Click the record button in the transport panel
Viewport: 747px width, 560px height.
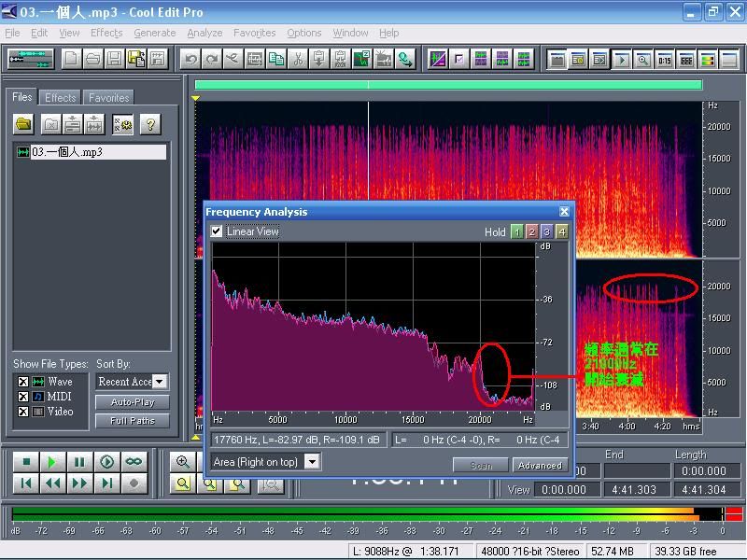[x=134, y=483]
